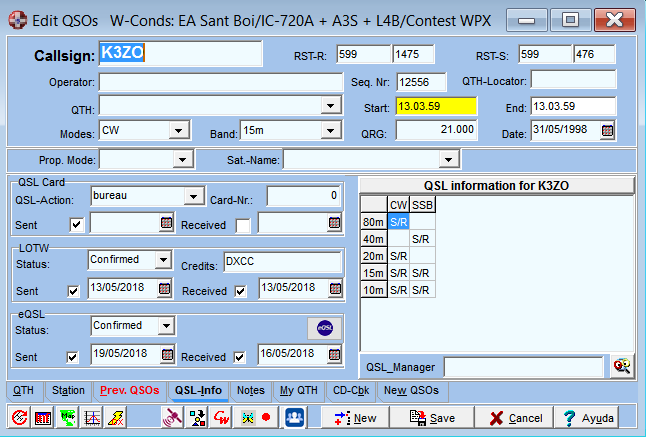This screenshot has height=437, width=646.
Task: Open the Notes tab
Action: pos(250,390)
